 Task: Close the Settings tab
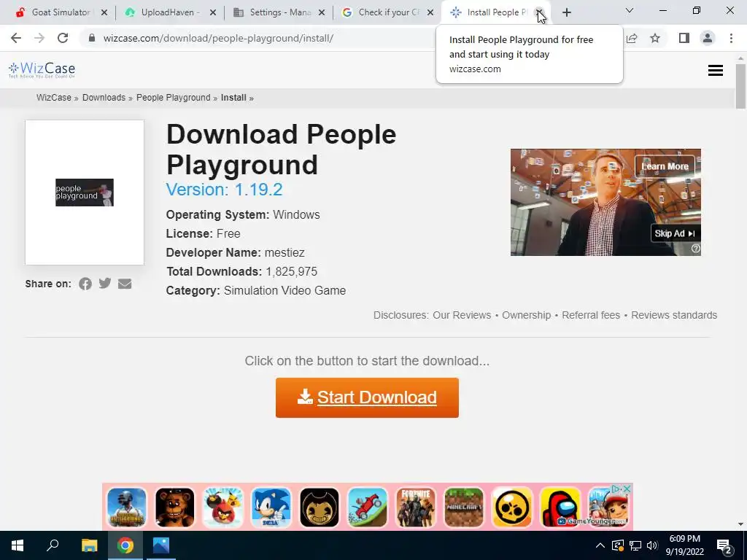pyautogui.click(x=322, y=12)
